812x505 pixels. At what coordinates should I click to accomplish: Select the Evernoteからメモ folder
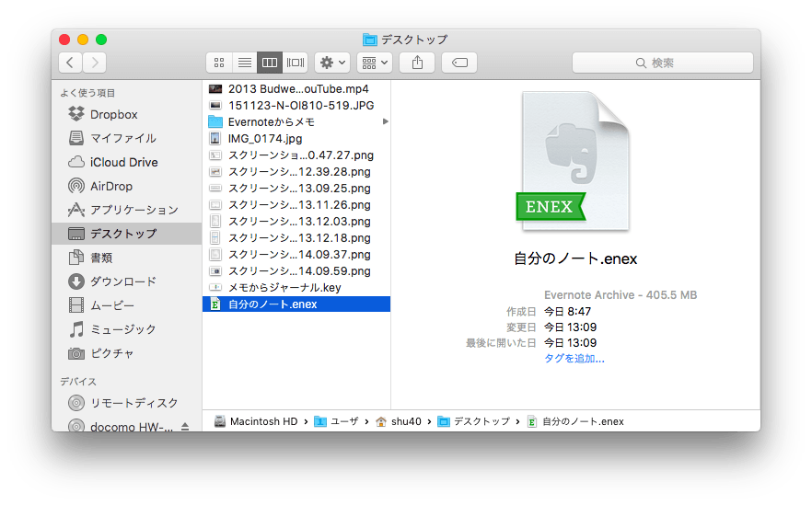[296, 122]
